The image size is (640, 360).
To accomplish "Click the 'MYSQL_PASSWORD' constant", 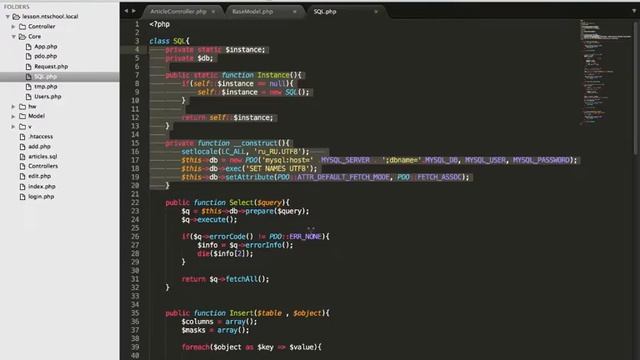I will point(541,160).
